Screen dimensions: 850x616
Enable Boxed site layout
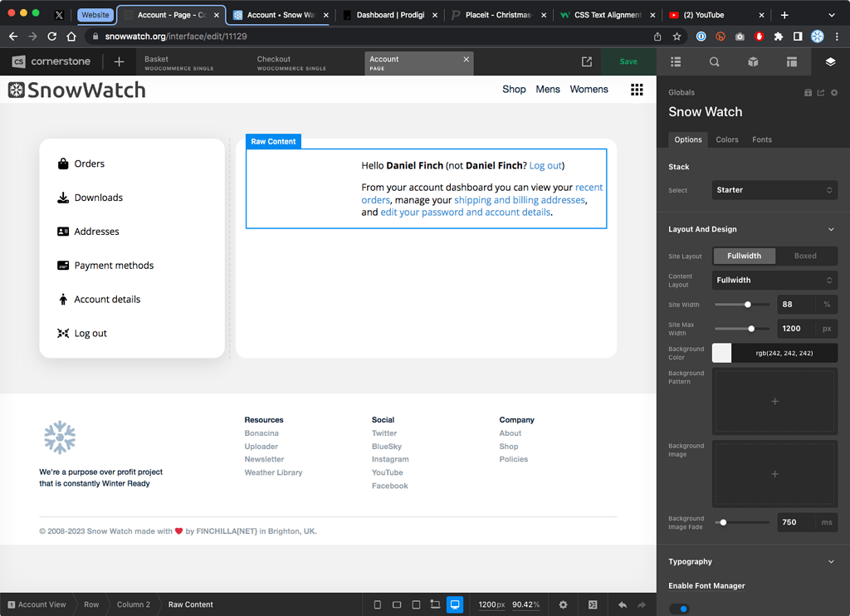[807, 256]
